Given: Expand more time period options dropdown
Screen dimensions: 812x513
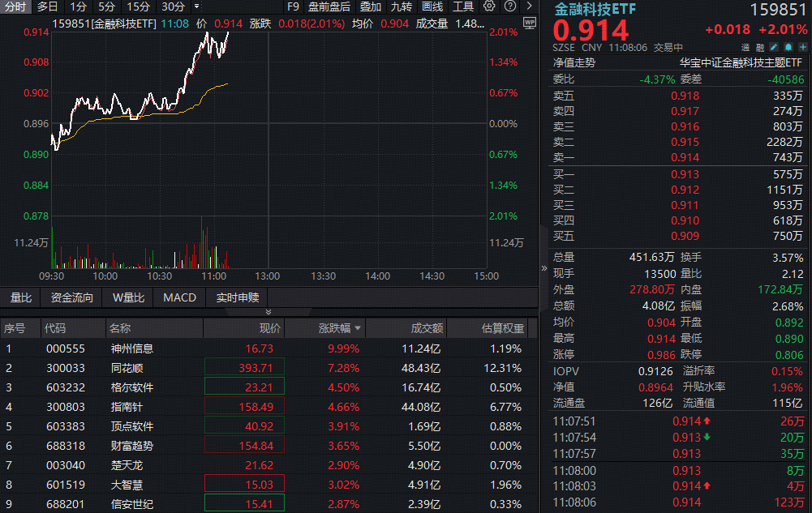Looking at the screenshot, I should pyautogui.click(x=196, y=6).
